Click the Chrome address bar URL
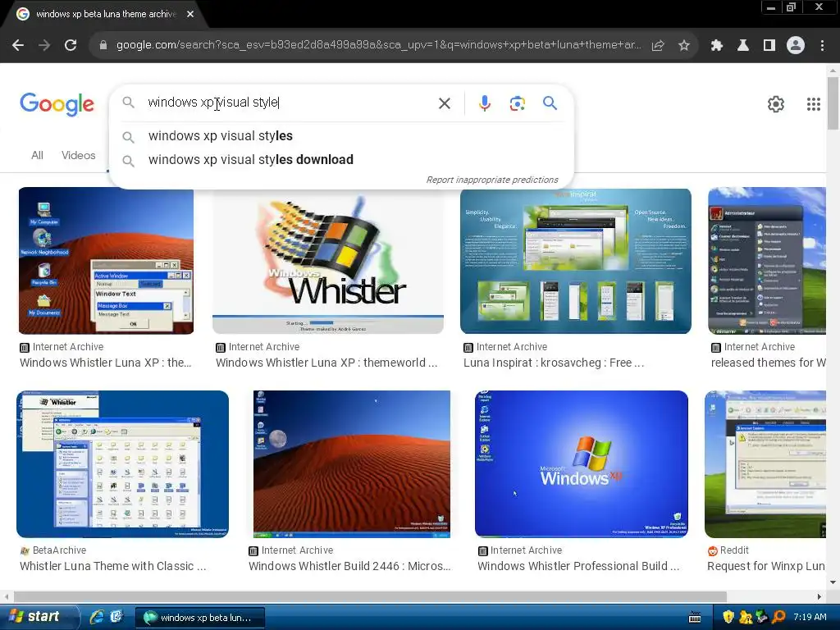This screenshot has height=630, width=840. point(378,45)
